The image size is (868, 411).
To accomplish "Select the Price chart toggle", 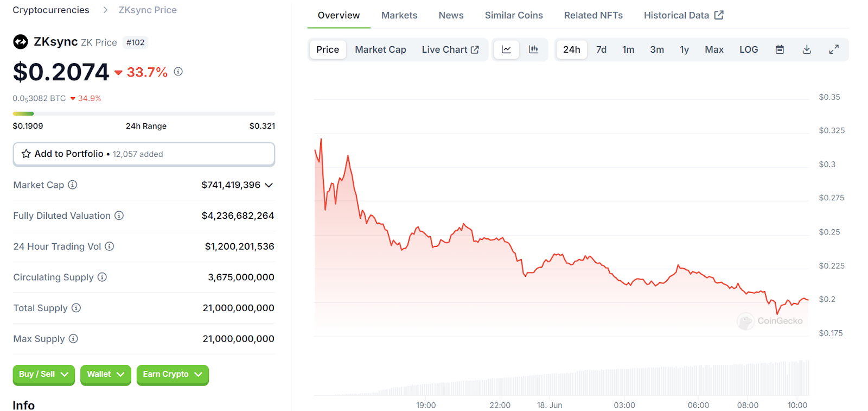I will pos(328,49).
